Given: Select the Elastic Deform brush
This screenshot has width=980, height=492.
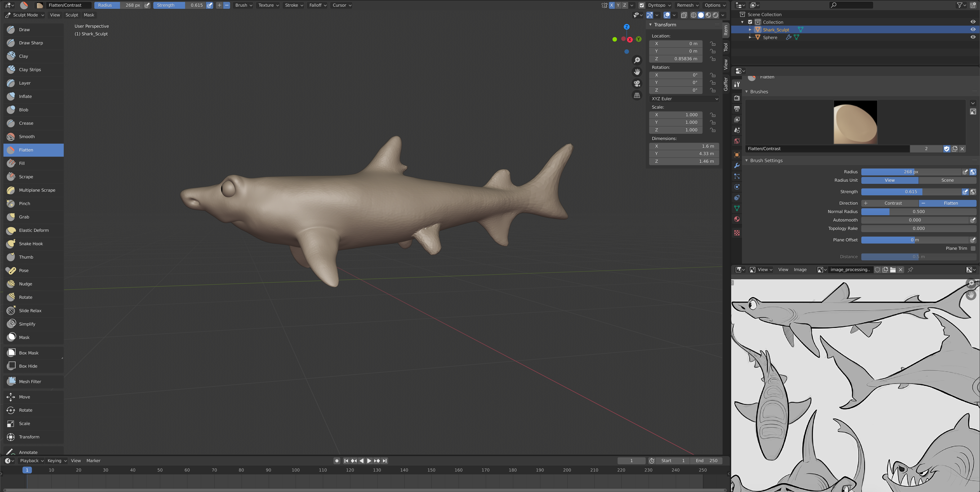Looking at the screenshot, I should 33,231.
